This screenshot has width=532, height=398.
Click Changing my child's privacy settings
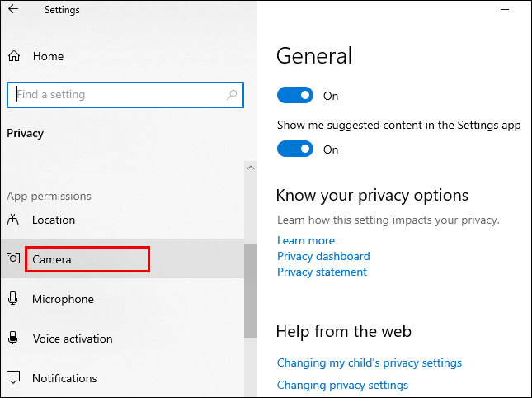[x=369, y=362]
